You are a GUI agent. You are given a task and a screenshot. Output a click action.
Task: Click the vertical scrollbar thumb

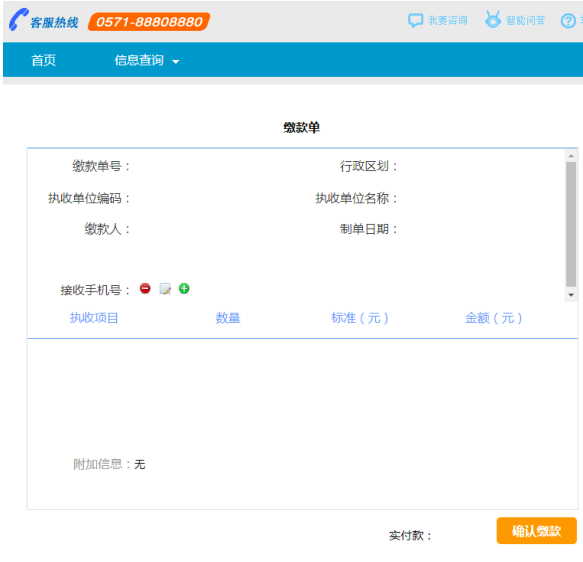click(571, 224)
